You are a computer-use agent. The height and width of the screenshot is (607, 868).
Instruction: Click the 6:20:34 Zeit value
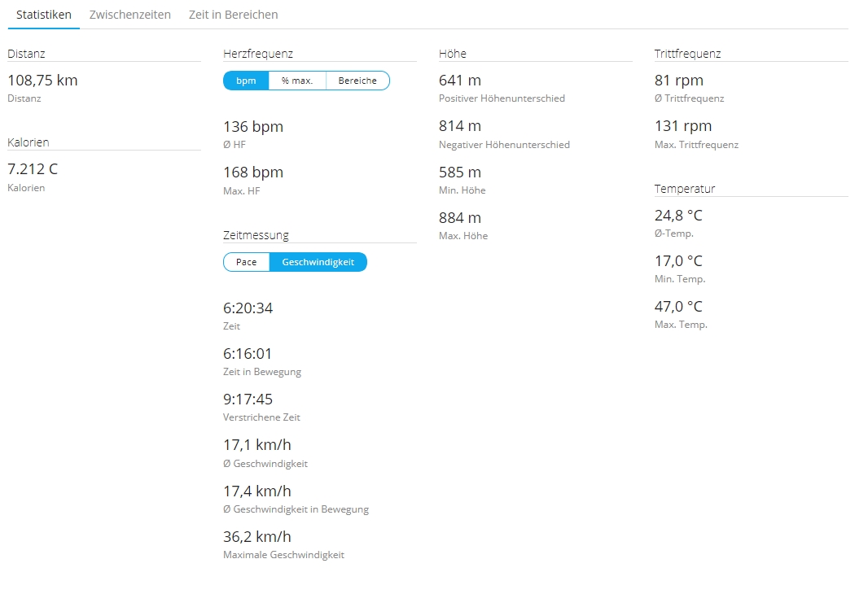248,308
